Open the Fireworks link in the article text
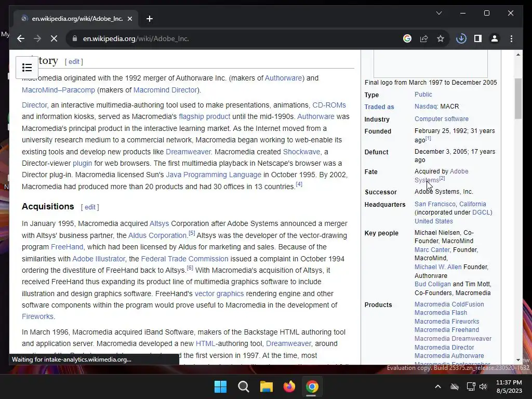This screenshot has width=532, height=399. [37, 316]
